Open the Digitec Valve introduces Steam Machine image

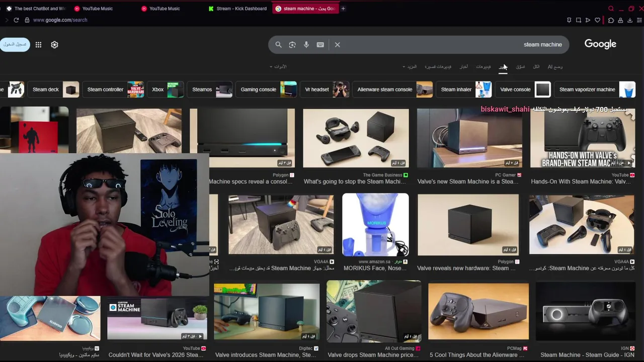(267, 312)
